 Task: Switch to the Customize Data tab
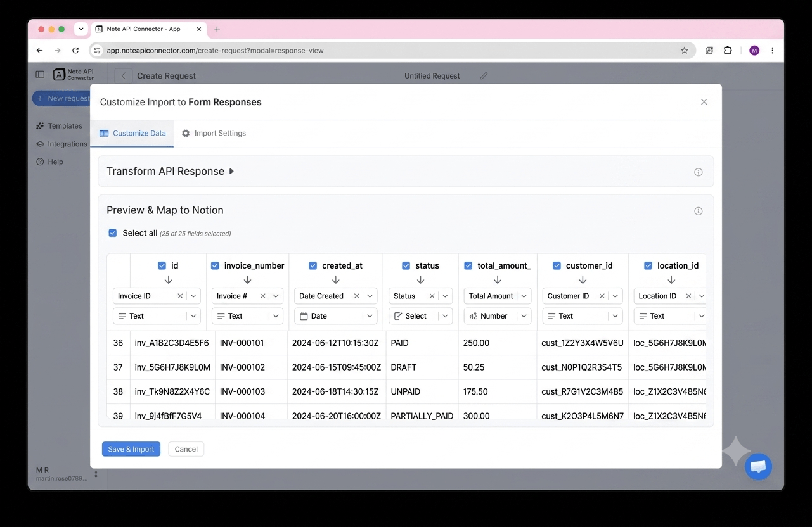(x=132, y=134)
